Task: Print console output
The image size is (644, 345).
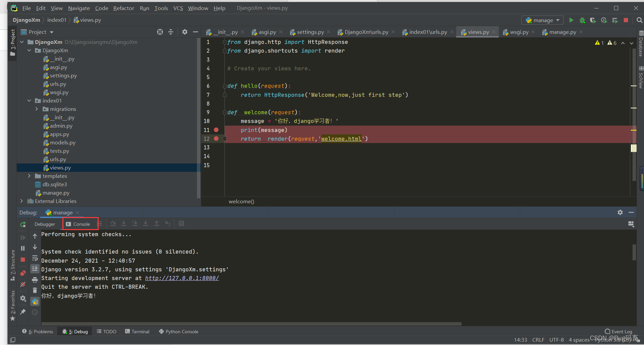Action: click(35, 280)
